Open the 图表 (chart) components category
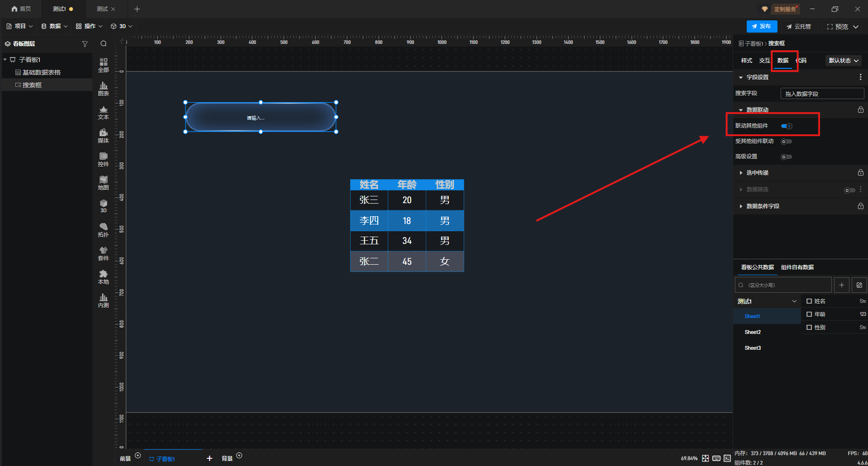 103,89
